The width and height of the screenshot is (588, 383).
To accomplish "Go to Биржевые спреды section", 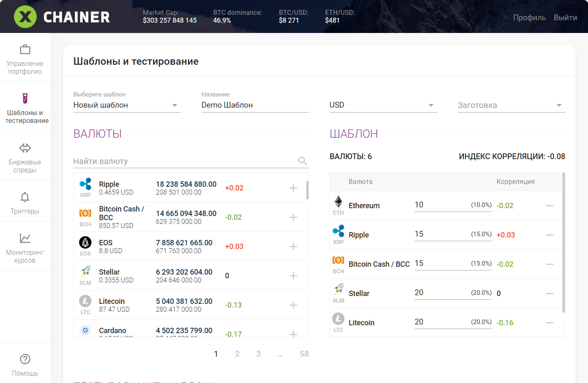I will [x=25, y=156].
